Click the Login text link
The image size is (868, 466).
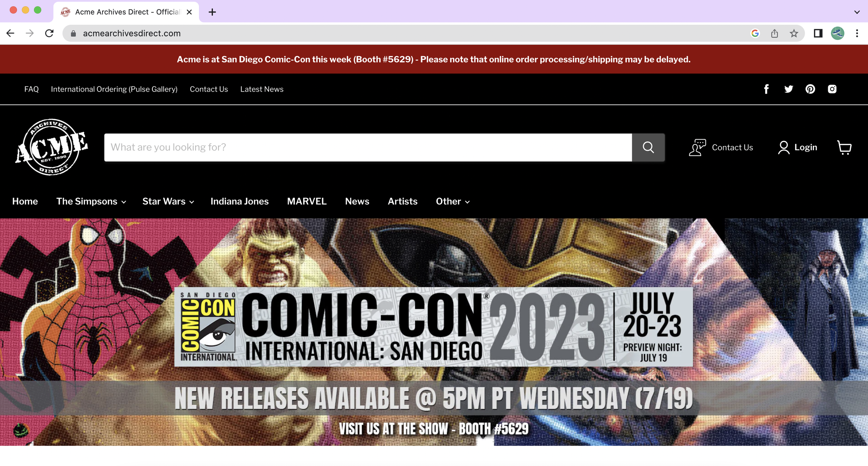[806, 147]
